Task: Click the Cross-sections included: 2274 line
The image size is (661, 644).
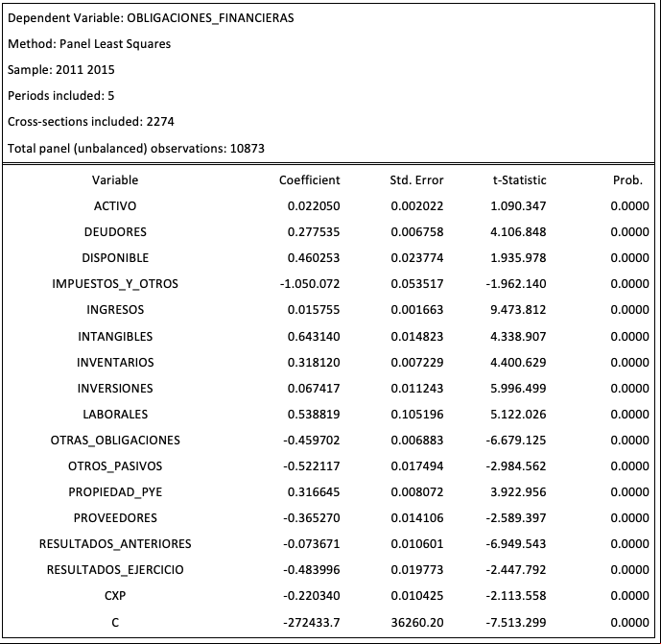Action: pyautogui.click(x=91, y=122)
